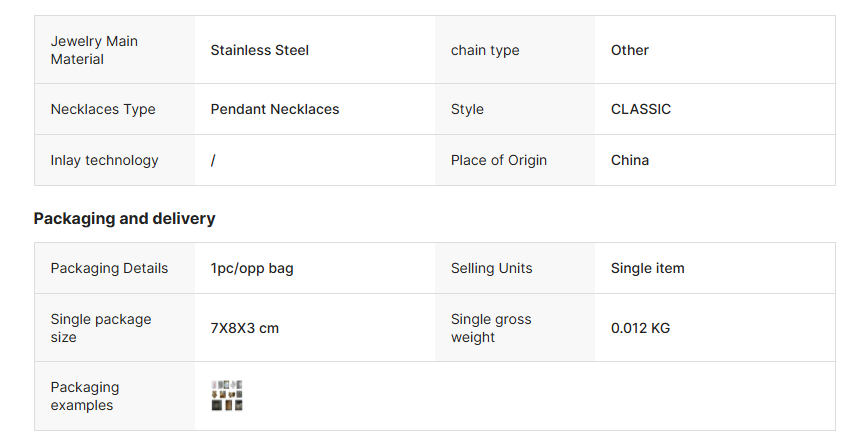Click the 'Stainless Steel' material value

point(259,50)
